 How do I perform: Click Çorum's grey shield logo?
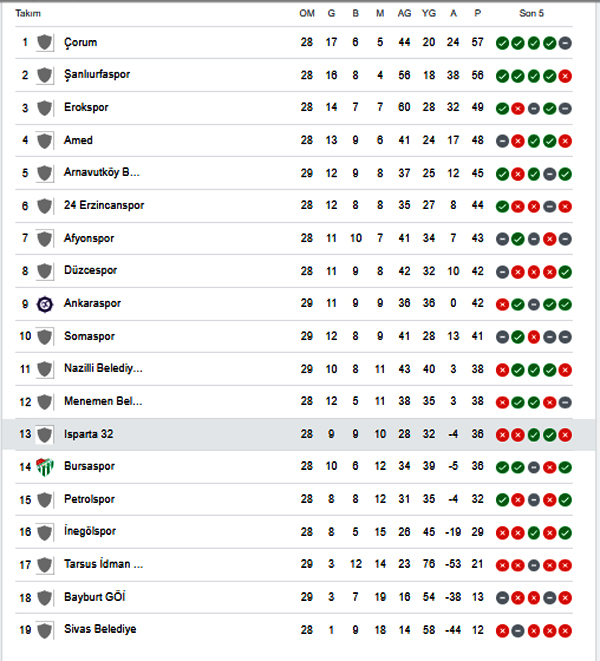[45, 43]
